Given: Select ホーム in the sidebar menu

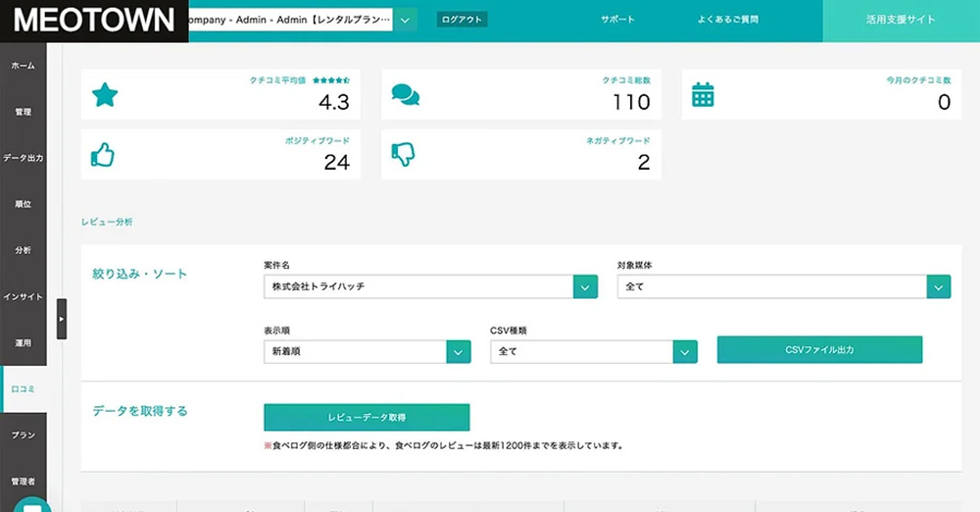Looking at the screenshot, I should tap(23, 66).
